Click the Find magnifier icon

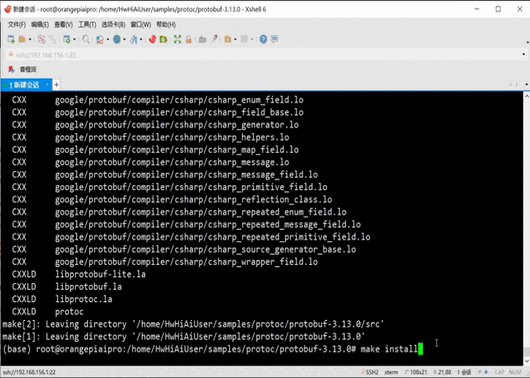(86, 40)
